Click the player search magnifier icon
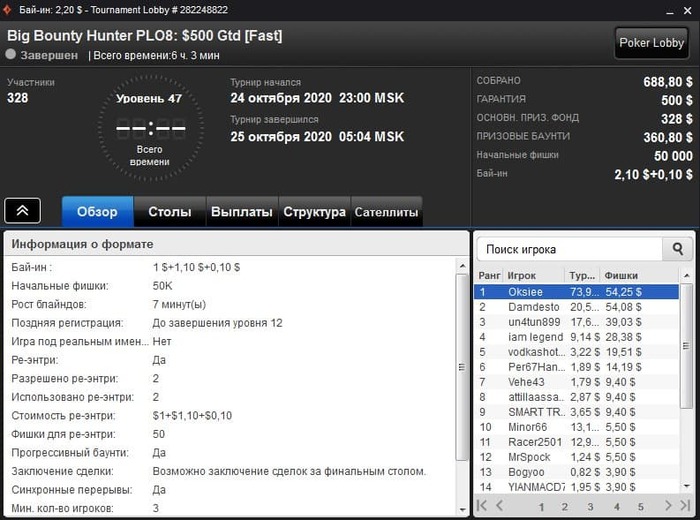 678,249
